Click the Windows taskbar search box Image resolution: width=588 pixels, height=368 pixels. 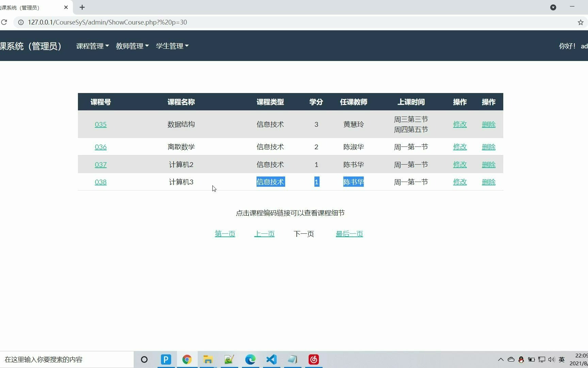click(x=67, y=359)
